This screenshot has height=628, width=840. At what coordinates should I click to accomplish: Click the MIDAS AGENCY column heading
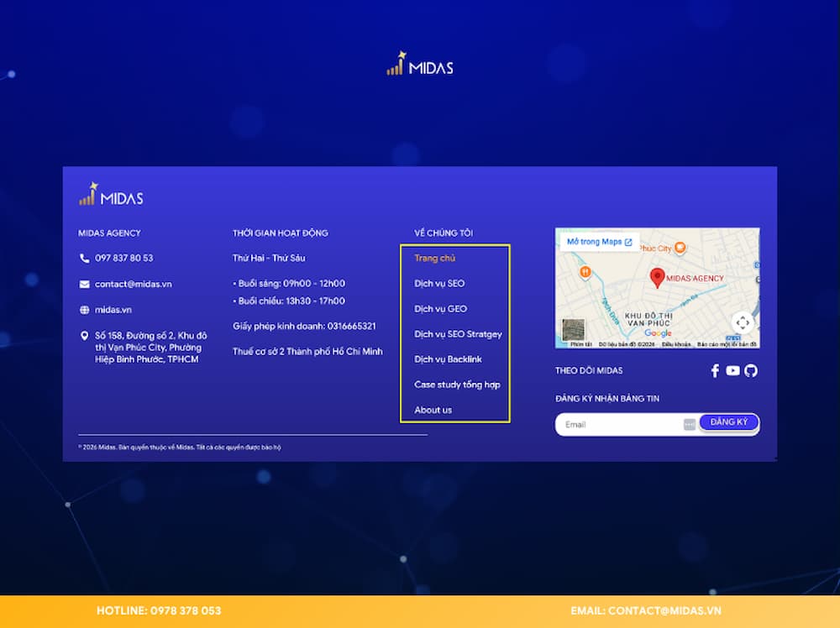[x=109, y=233]
